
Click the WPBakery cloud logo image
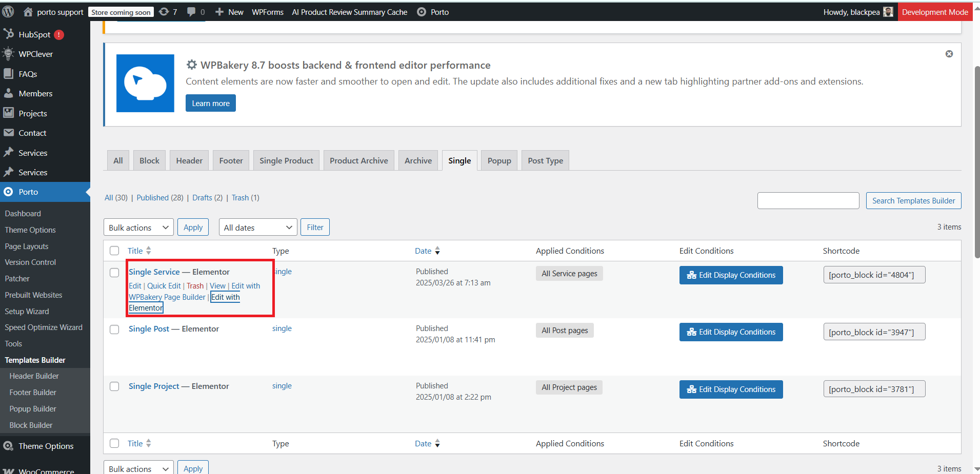(145, 83)
